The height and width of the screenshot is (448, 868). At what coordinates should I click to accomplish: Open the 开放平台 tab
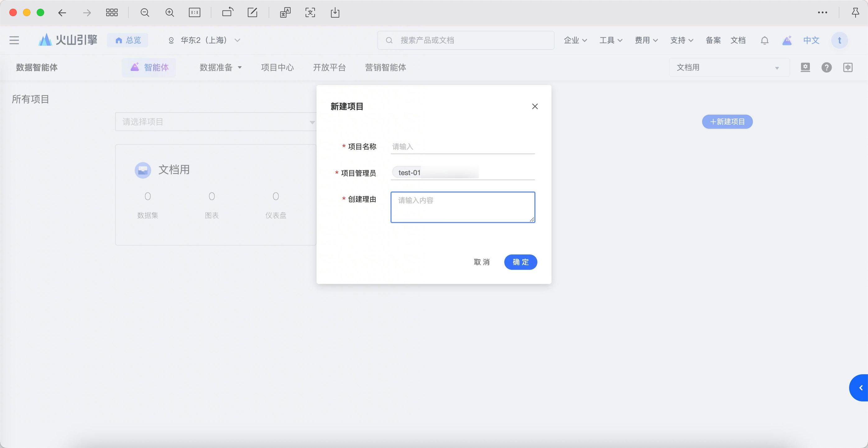coord(329,68)
